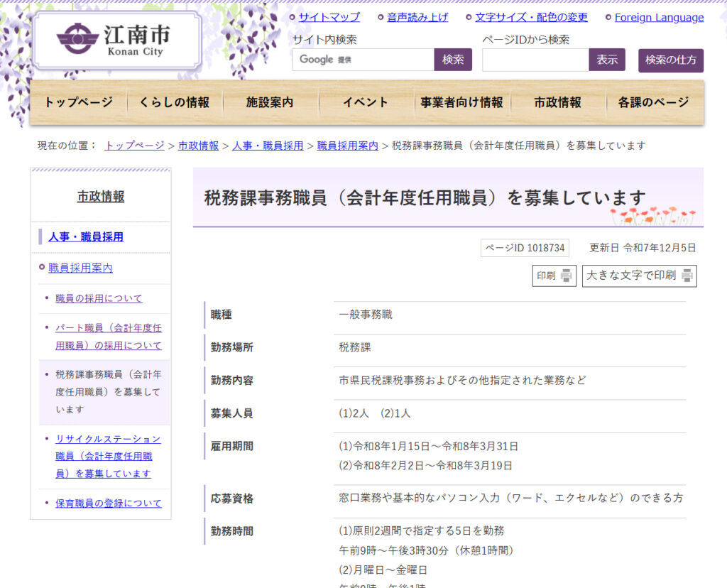Click the 大きな文字で印刷 button

click(639, 276)
